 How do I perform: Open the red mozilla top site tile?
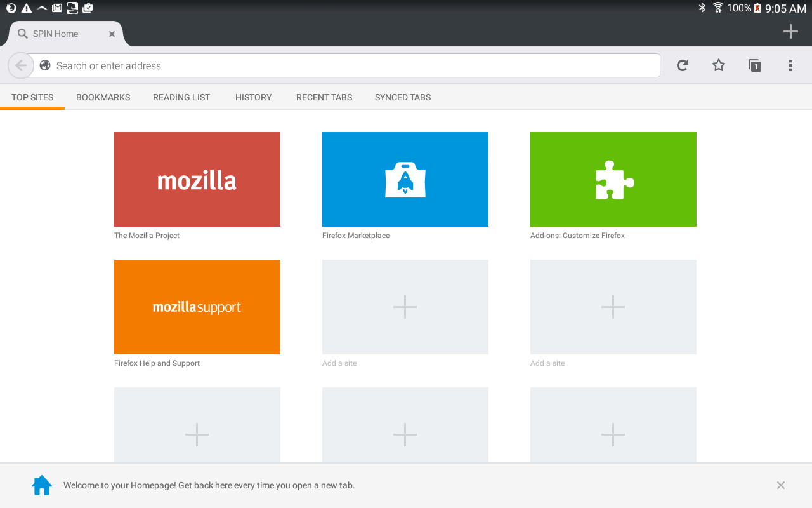pyautogui.click(x=197, y=179)
